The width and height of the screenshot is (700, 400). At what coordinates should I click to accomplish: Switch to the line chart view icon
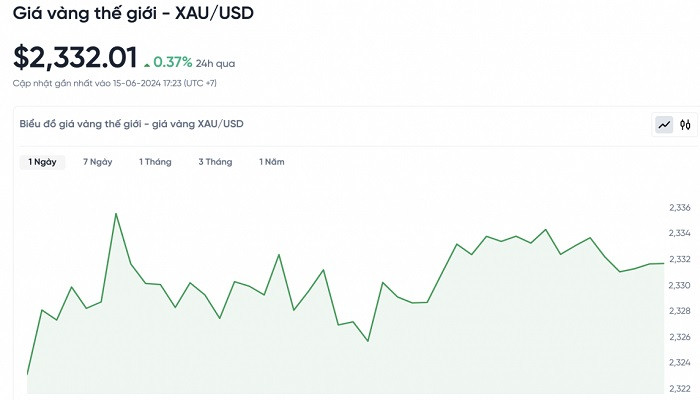pyautogui.click(x=664, y=125)
